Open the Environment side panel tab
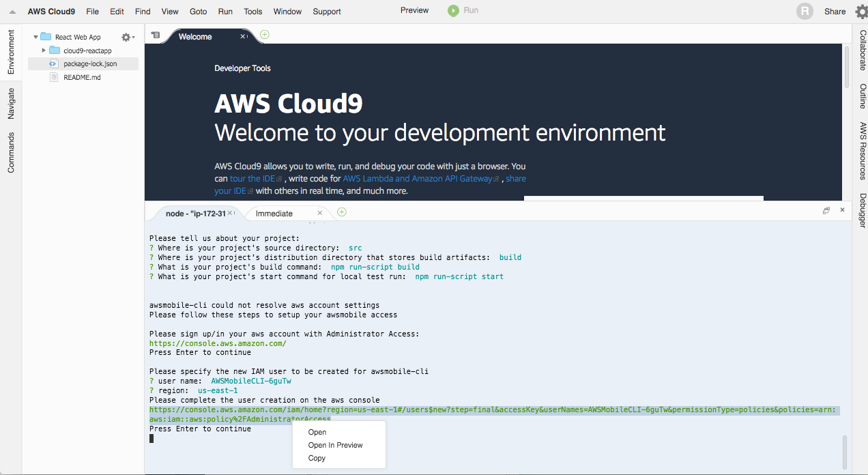 (11, 52)
